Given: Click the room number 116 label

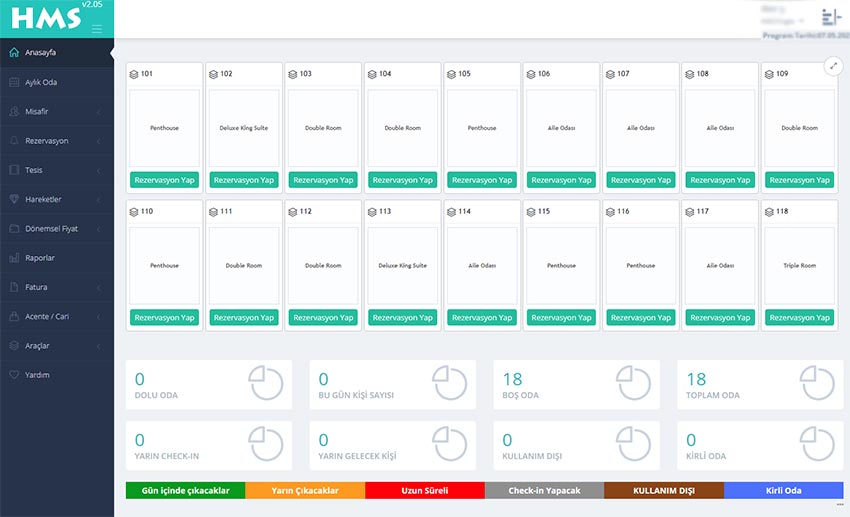Looking at the screenshot, I should (623, 211).
